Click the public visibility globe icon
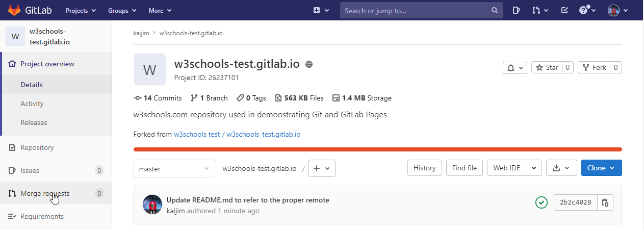 [x=309, y=64]
